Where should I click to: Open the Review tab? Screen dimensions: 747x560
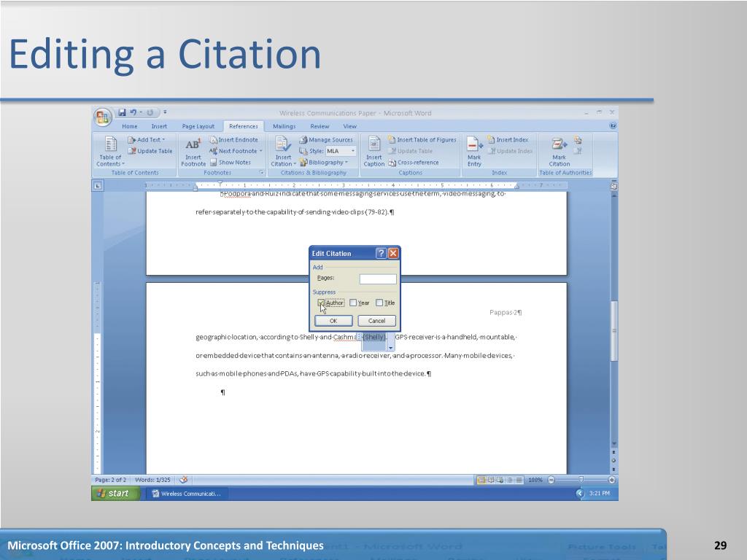pyautogui.click(x=320, y=126)
